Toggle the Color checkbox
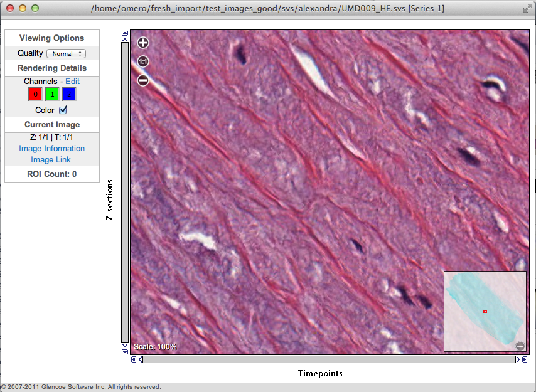Image resolution: width=536 pixels, height=392 pixels. 63,110
